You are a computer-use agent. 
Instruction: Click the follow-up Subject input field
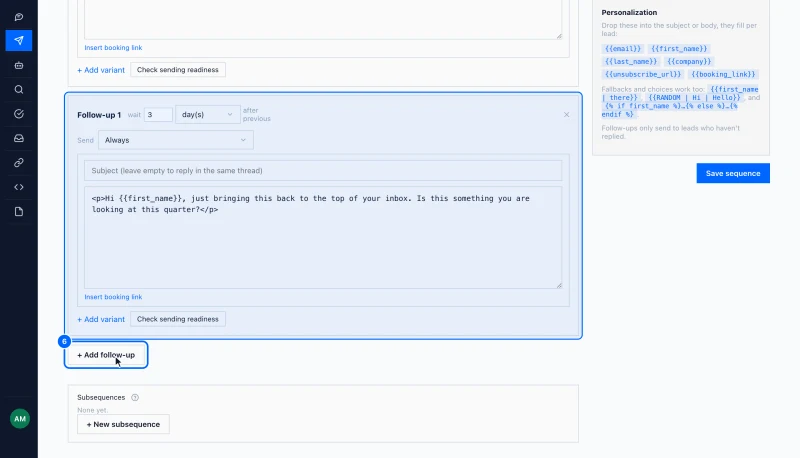pyautogui.click(x=323, y=170)
